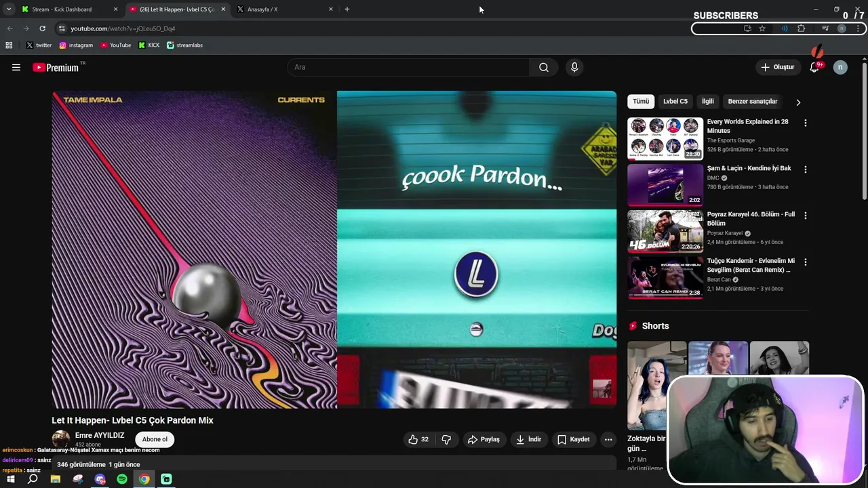Open YouTube bookmark in bookmarks bar
Image resolution: width=868 pixels, height=488 pixels.
pos(115,45)
